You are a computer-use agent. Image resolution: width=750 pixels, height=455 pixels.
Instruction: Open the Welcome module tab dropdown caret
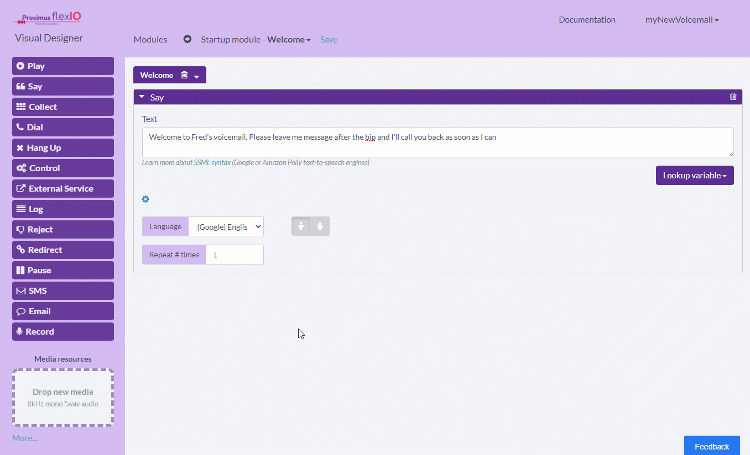tap(197, 76)
